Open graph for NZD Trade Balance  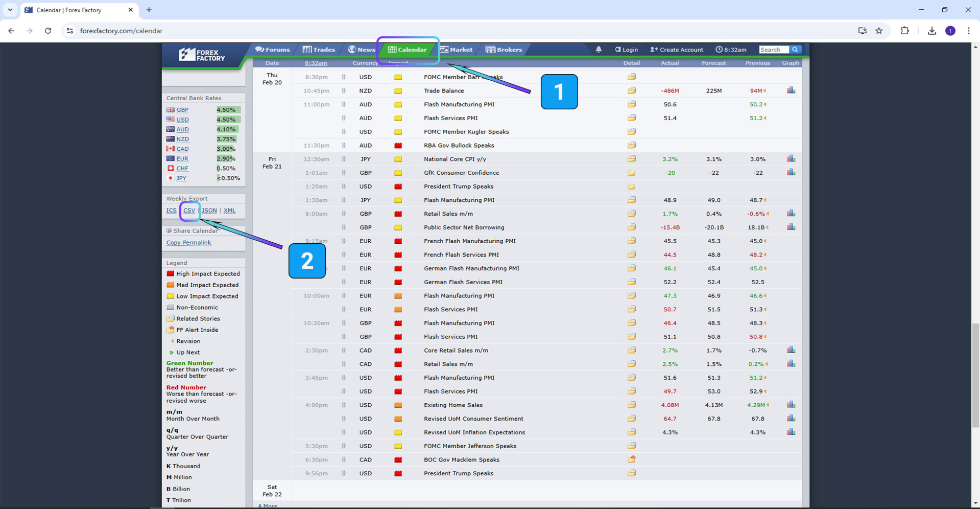tap(791, 90)
